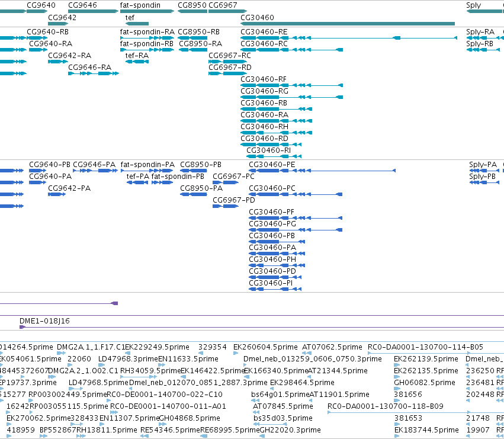The image size is (504, 439).
Task: Click the tef gene label
Action: pos(130,17)
